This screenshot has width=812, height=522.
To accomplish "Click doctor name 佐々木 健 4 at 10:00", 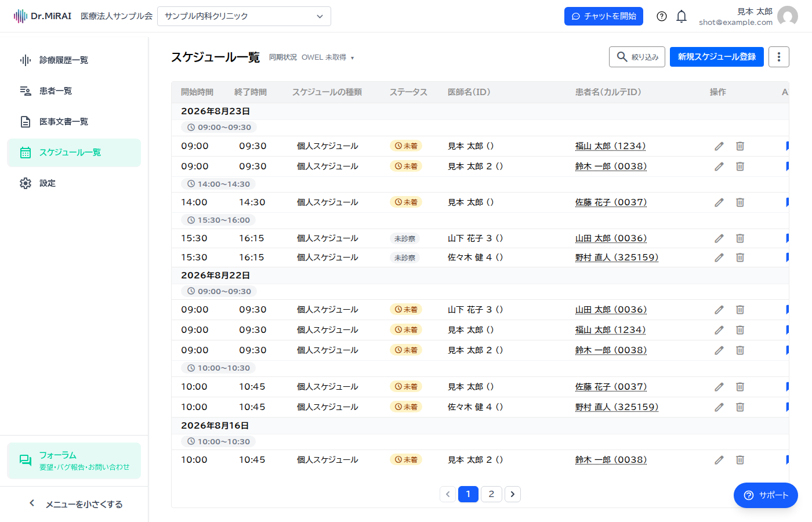I will pyautogui.click(x=475, y=407).
